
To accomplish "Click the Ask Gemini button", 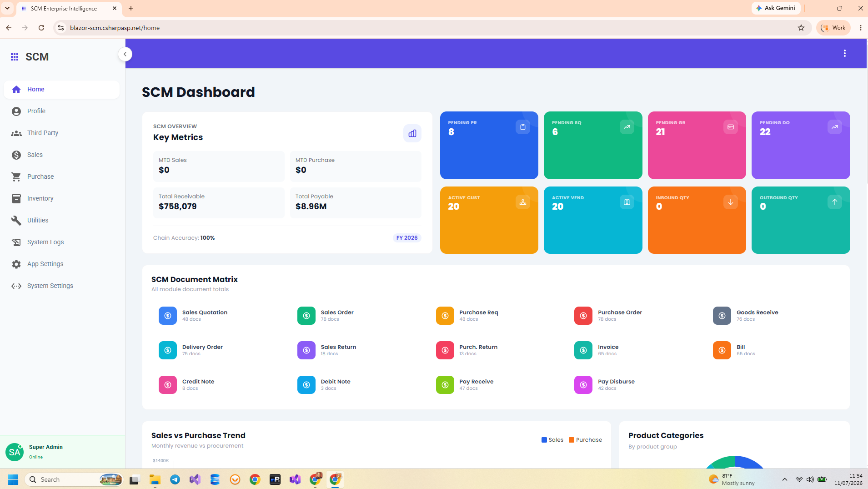I will click(776, 8).
